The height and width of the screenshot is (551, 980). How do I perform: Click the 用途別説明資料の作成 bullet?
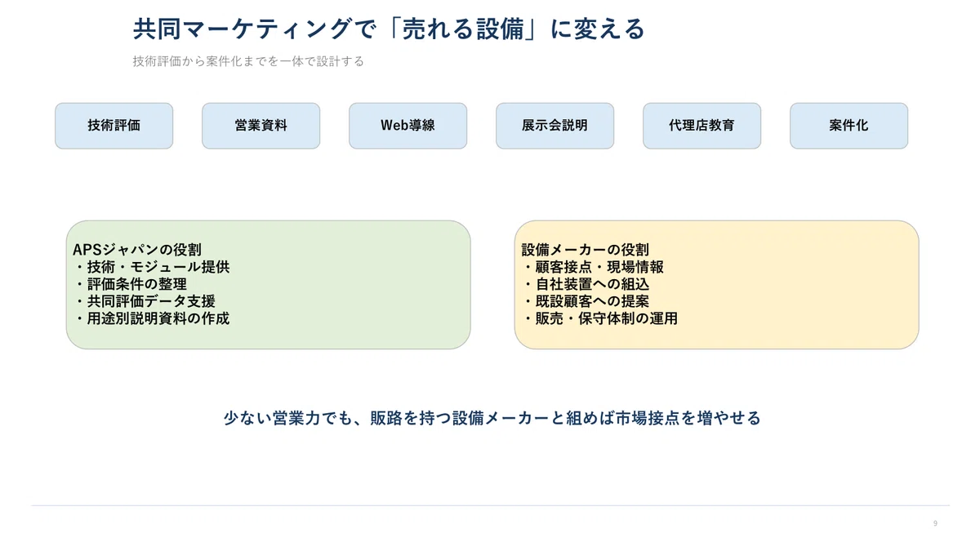point(152,318)
